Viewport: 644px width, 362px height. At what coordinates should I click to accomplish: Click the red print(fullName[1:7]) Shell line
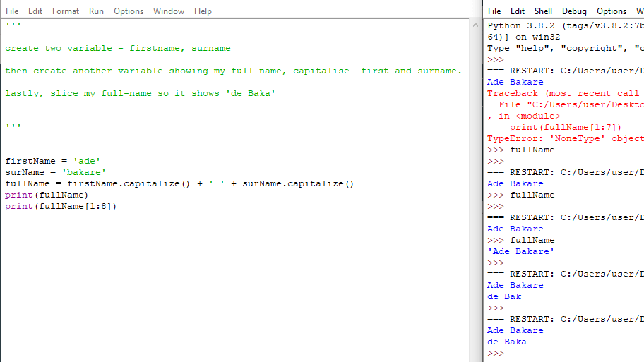(x=566, y=127)
